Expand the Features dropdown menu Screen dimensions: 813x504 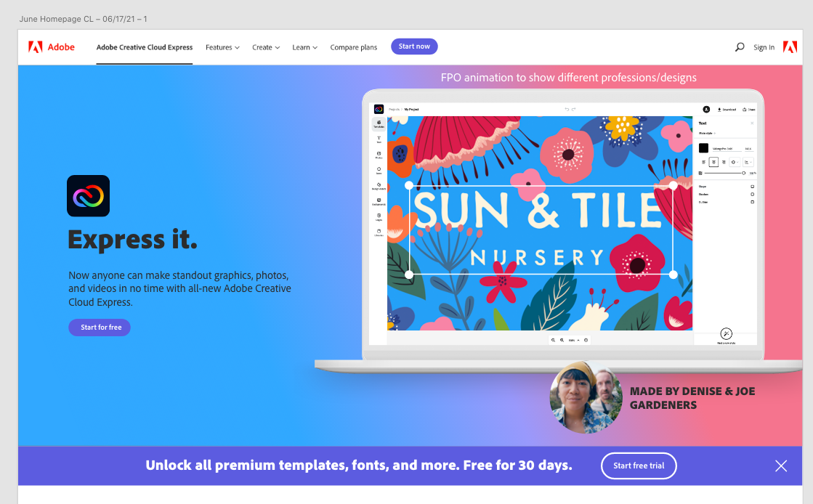222,47
